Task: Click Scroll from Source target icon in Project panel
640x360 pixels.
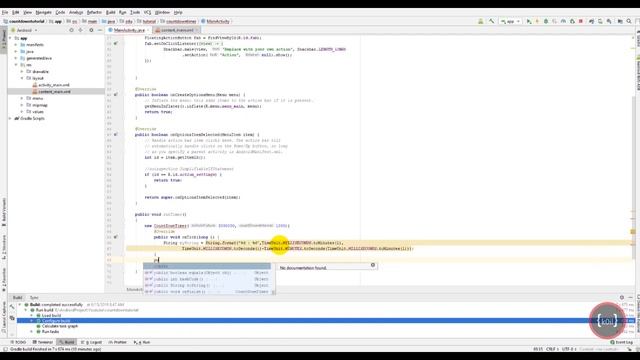Action: (71, 30)
